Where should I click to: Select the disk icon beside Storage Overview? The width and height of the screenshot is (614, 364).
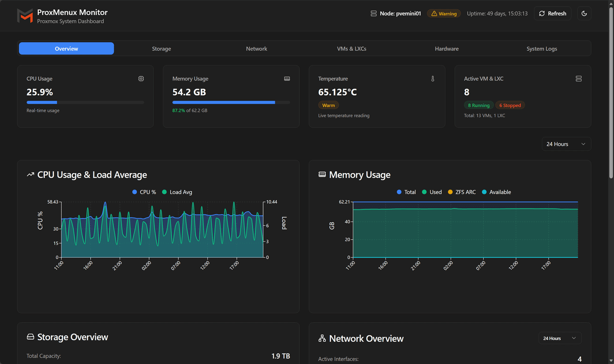[x=30, y=337]
